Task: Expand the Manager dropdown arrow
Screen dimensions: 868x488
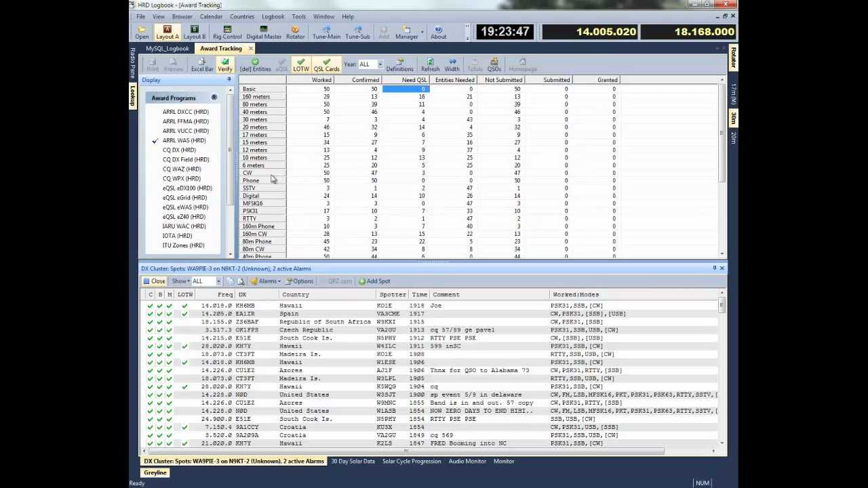Action: click(422, 33)
